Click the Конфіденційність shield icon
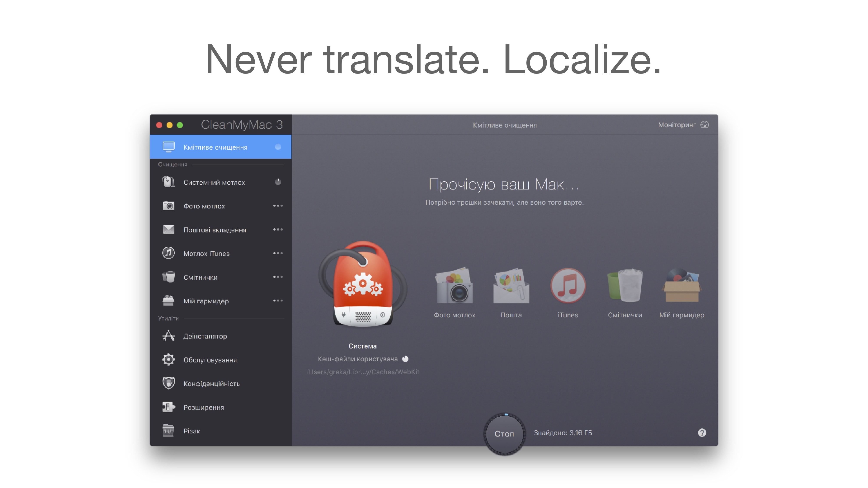This screenshot has width=868, height=488. pos(168,383)
